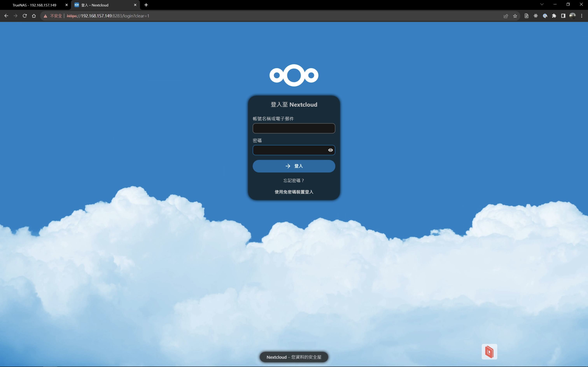Toggle password visibility with the eye icon
The image size is (588, 367).
coord(330,150)
